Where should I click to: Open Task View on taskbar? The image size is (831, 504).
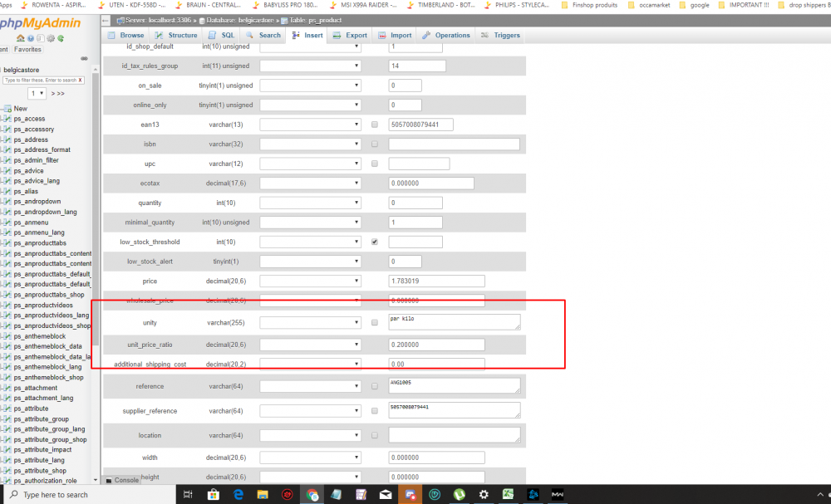pyautogui.click(x=188, y=495)
